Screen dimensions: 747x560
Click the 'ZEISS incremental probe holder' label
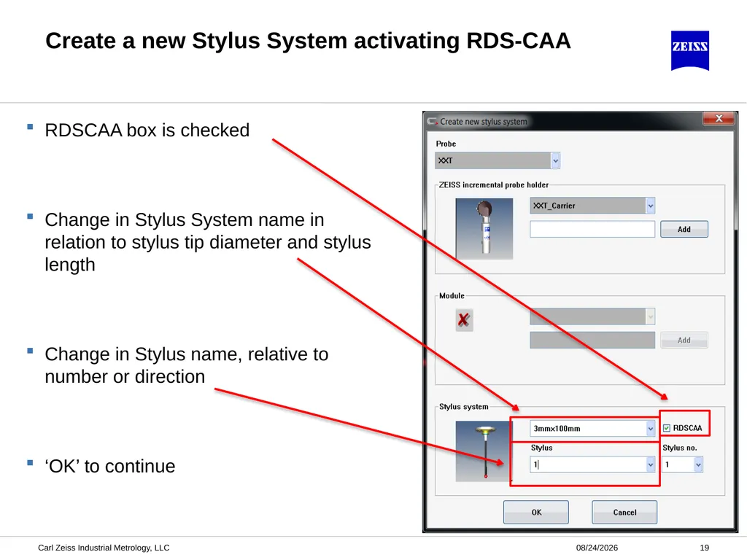[494, 184]
